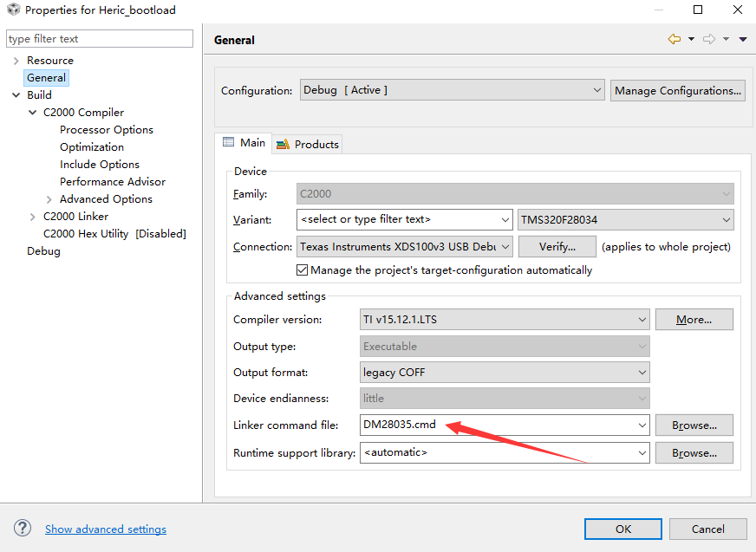Open the Output format dropdown
This screenshot has height=552, width=756.
click(x=505, y=373)
